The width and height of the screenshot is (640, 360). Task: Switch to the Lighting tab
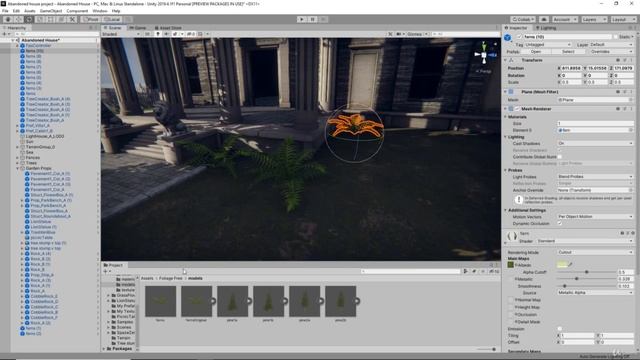[546, 28]
